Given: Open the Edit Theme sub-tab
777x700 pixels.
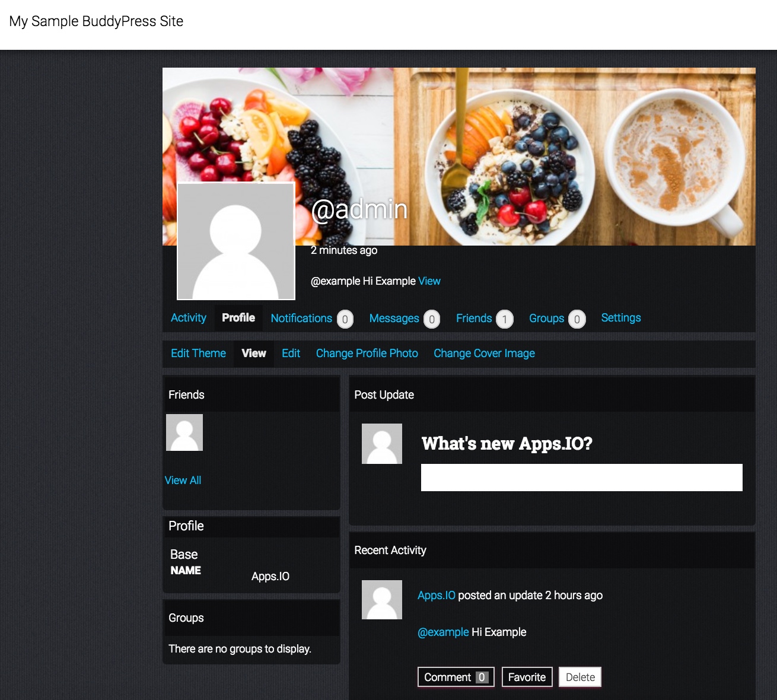Looking at the screenshot, I should coord(198,354).
